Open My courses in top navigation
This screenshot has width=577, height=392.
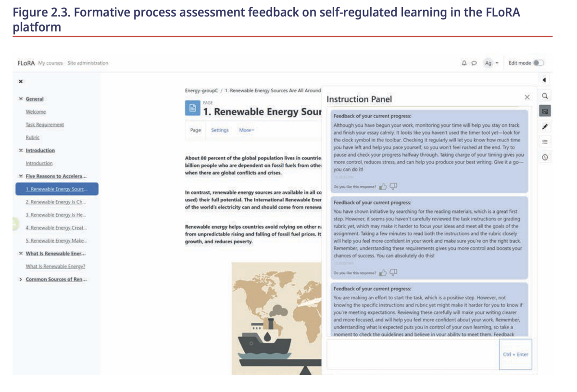point(50,63)
